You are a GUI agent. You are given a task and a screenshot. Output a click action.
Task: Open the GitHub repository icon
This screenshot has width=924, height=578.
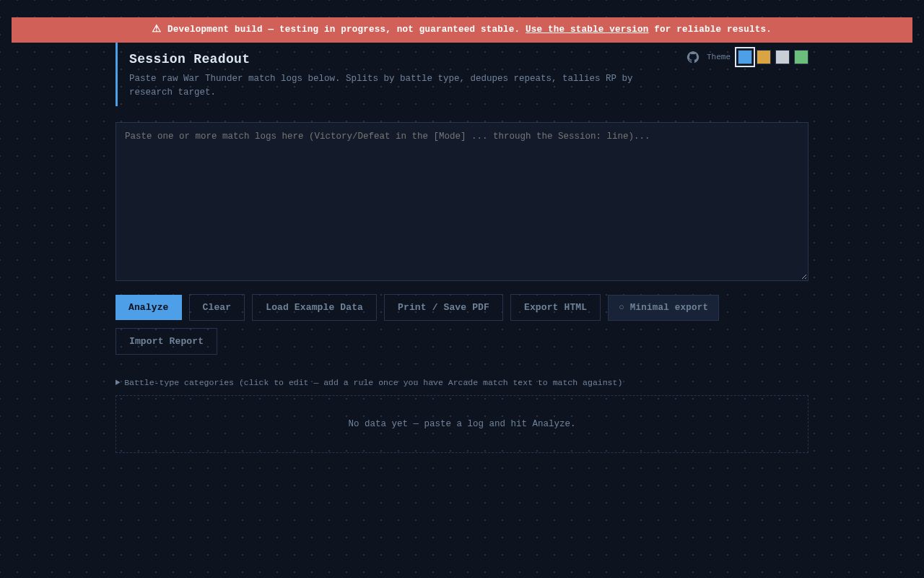point(693,57)
